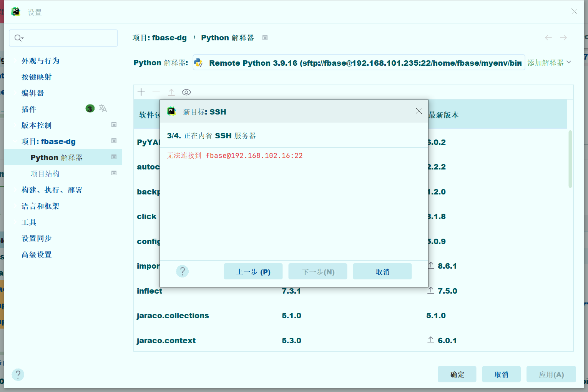Screen dimensions: 588x392
Task: Open Appearance & Behavior settings section
Action: coord(40,61)
